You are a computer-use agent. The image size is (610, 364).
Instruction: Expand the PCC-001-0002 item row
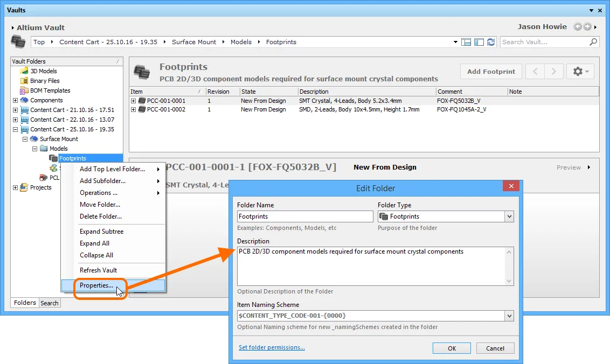(134, 110)
